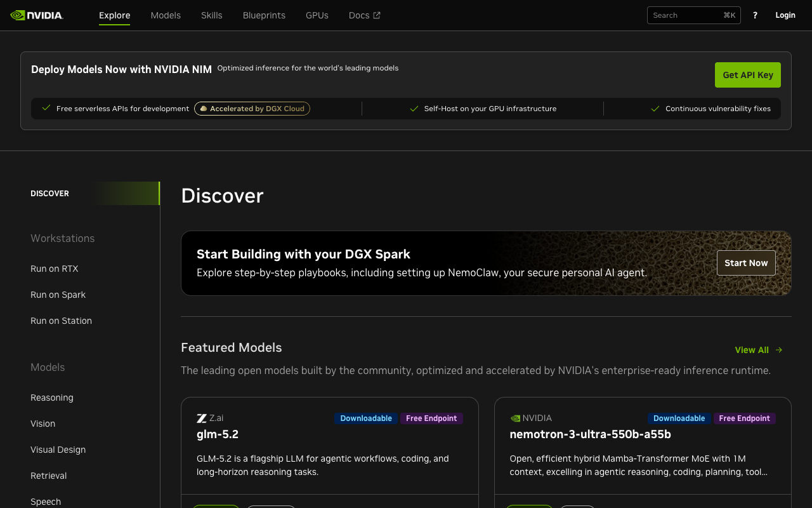Screen dimensions: 812x508
Task: Open the Blueprints tab
Action: pyautogui.click(x=264, y=15)
